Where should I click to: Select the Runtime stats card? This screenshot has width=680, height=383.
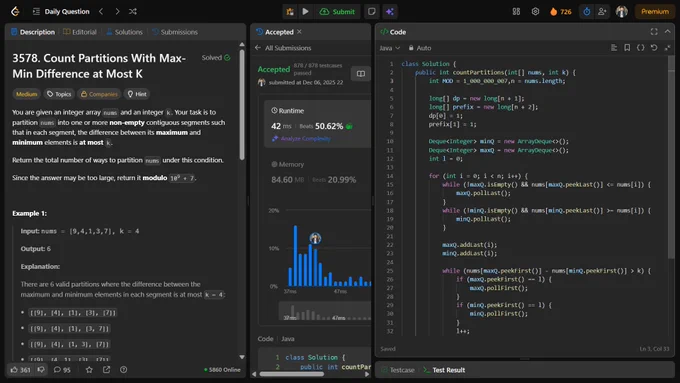pyautogui.click(x=318, y=124)
